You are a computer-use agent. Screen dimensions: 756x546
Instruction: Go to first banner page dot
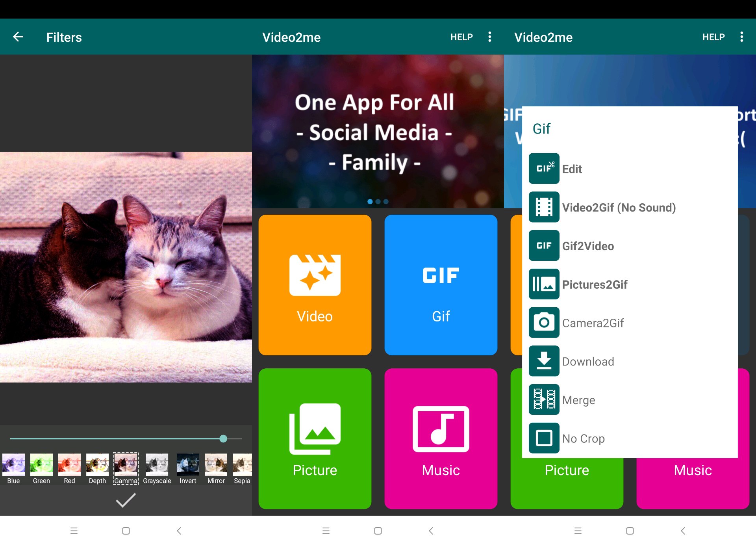coord(370,201)
